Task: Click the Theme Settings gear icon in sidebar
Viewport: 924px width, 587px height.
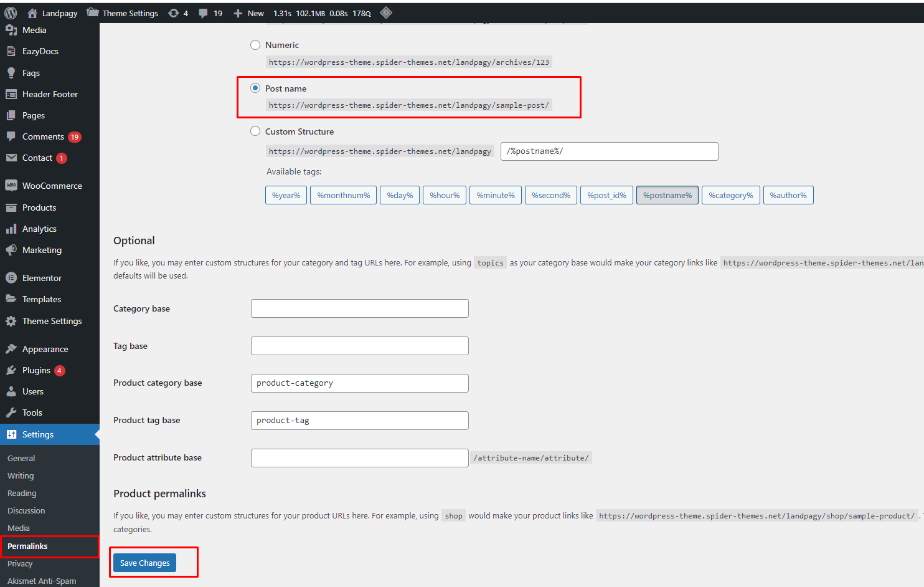Action: tap(11, 321)
